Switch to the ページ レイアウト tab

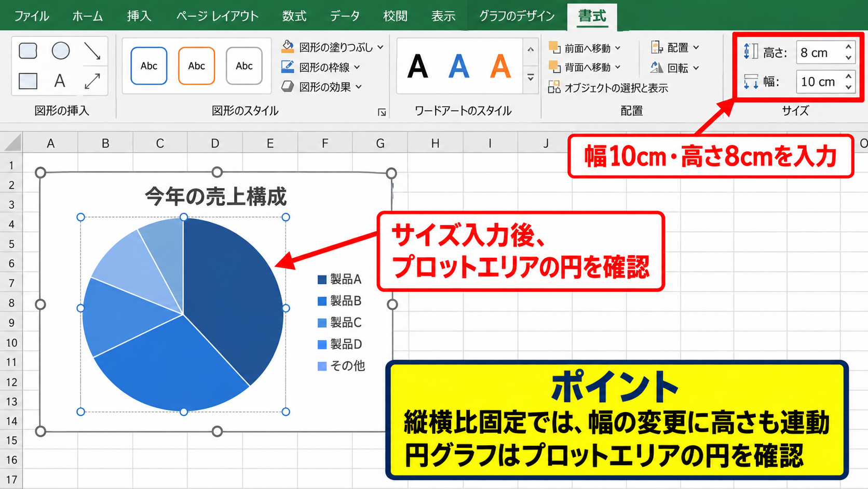pos(218,16)
